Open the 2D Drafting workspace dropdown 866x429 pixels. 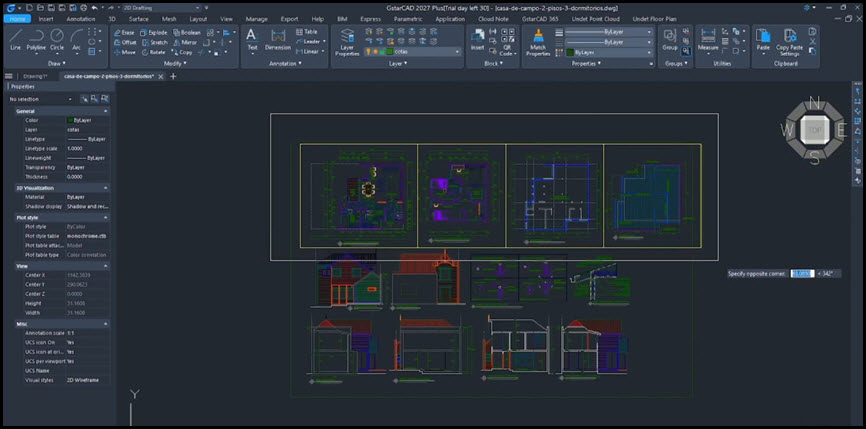[x=161, y=8]
